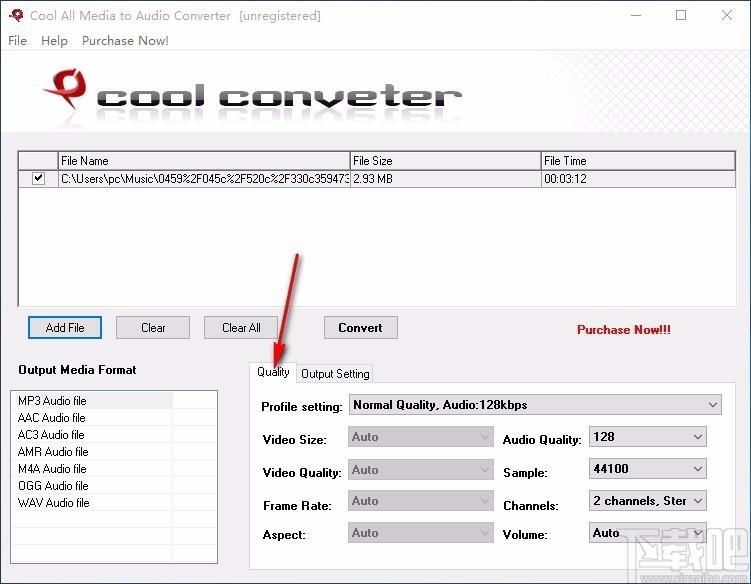Viewport: 751px width, 584px height.
Task: Open the Sample 44100 dropdown
Action: click(x=648, y=469)
